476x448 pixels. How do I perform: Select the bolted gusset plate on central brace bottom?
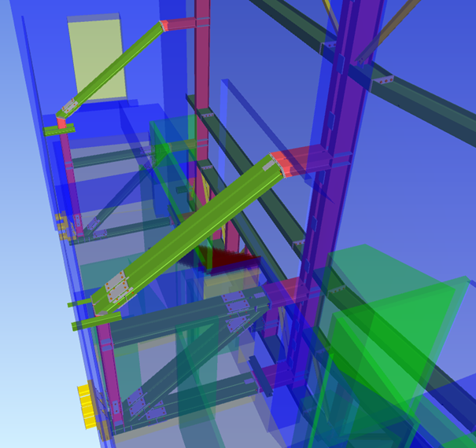click(x=120, y=288)
